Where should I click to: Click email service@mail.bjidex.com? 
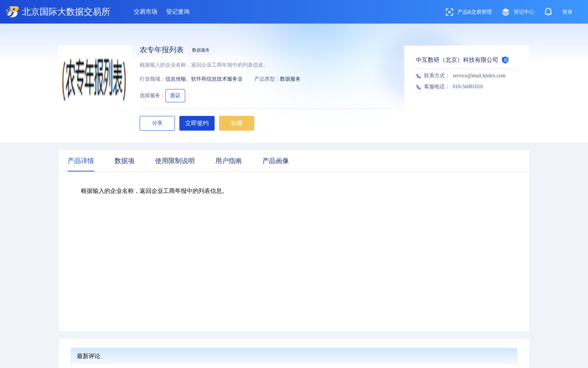[479, 75]
